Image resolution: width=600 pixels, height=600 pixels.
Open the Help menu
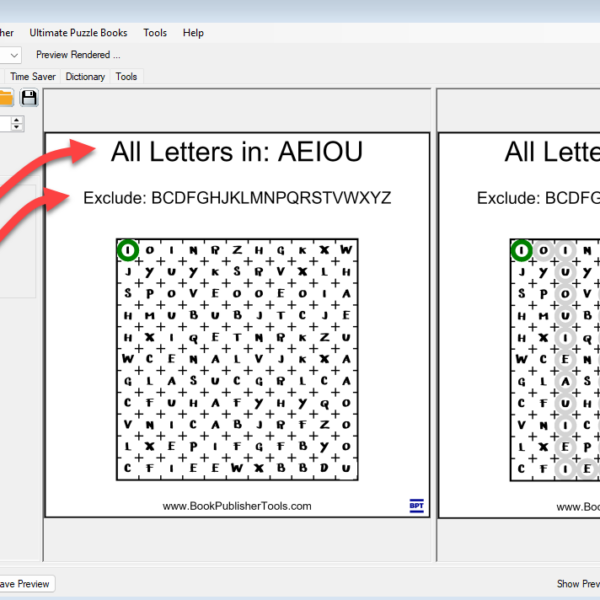[193, 33]
